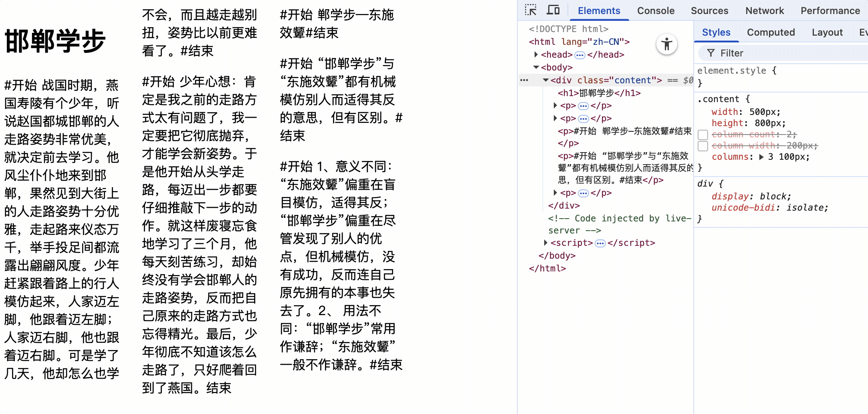
Task: Click the page paragraph “邯郸学步”与“东施效颦”都有机械
Action: click(x=341, y=99)
